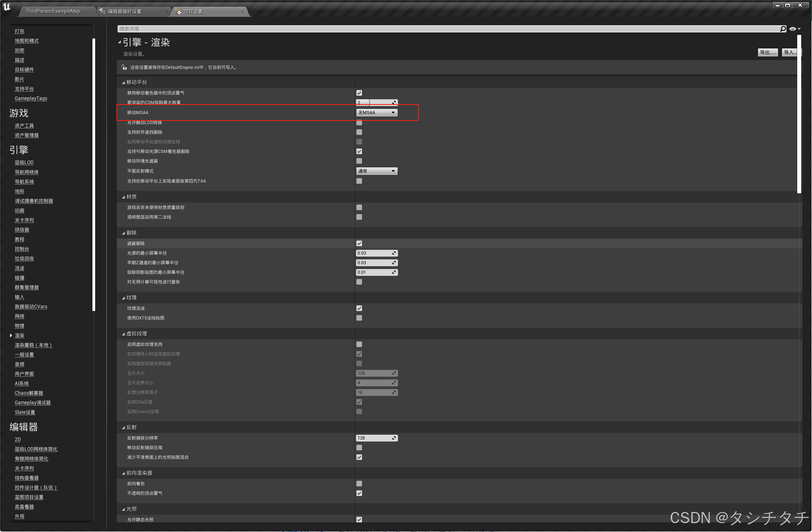Click the Unreal Engine logo icon

[x=6, y=7]
